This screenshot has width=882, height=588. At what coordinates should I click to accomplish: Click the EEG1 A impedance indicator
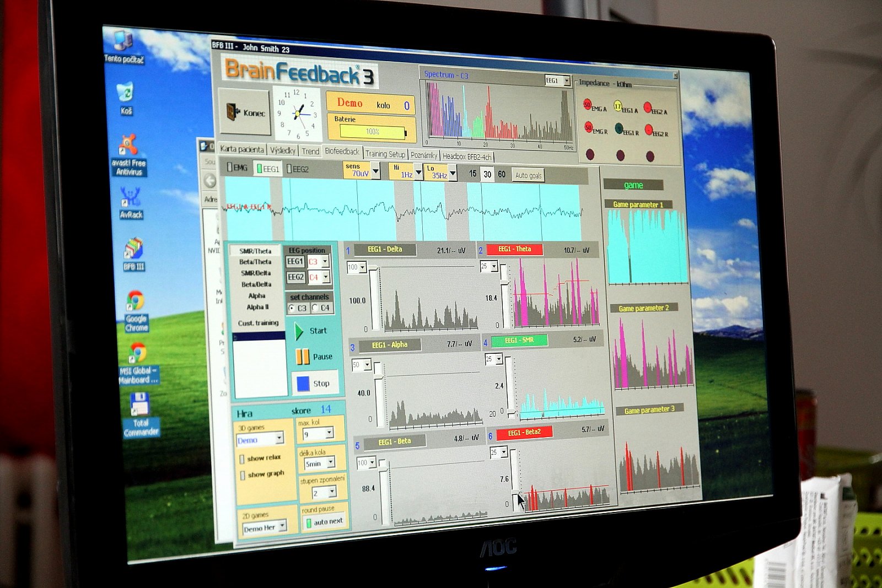pyautogui.click(x=618, y=106)
